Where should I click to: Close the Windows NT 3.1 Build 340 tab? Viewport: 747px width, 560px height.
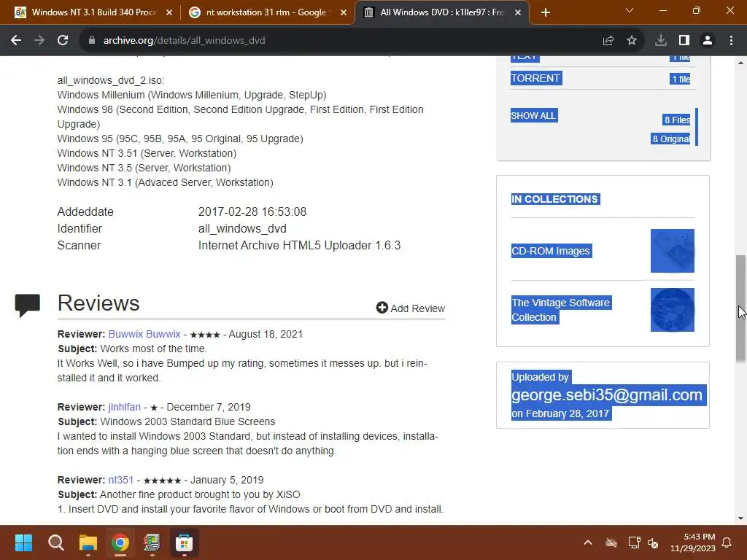tap(169, 13)
